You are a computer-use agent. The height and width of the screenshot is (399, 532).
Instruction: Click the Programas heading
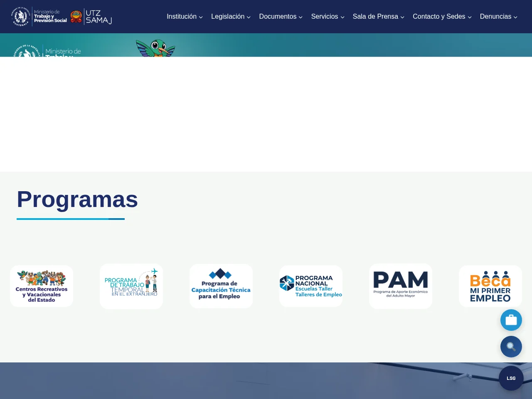(77, 199)
